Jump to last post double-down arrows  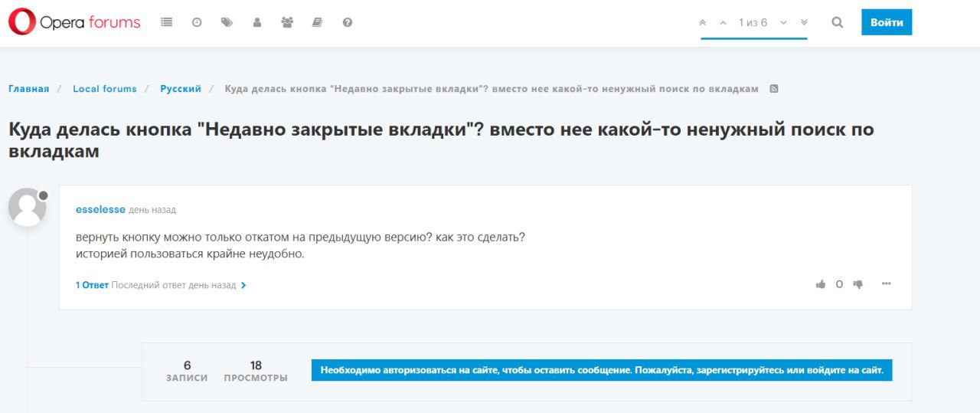click(x=804, y=23)
